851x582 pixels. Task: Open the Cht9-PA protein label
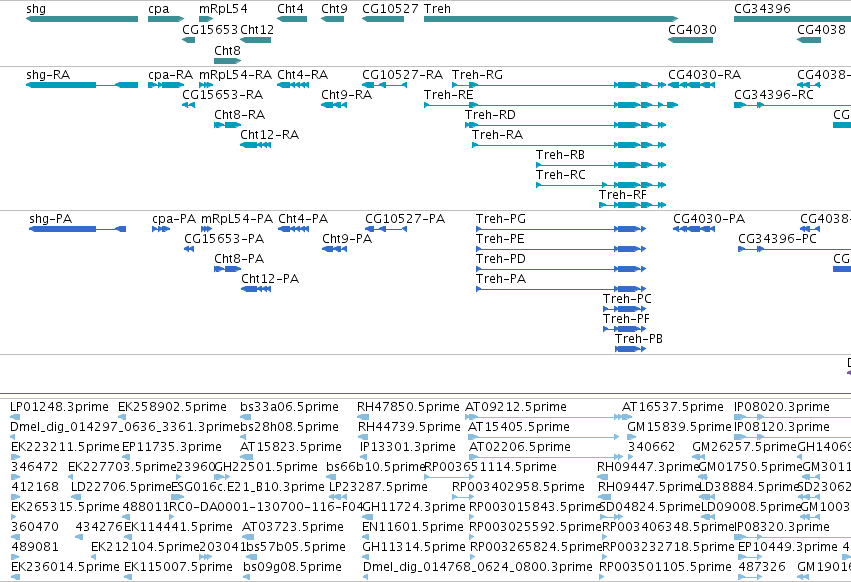point(347,239)
